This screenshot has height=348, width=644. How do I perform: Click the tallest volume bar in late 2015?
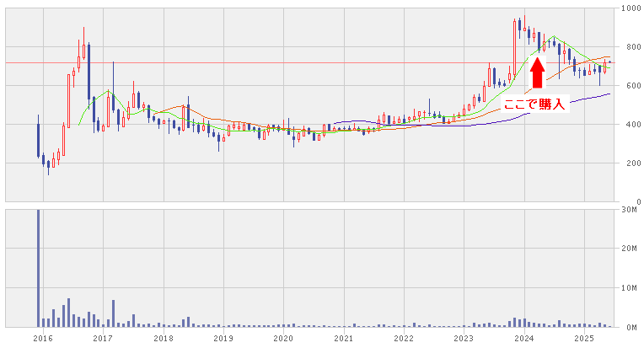[x=38, y=269]
